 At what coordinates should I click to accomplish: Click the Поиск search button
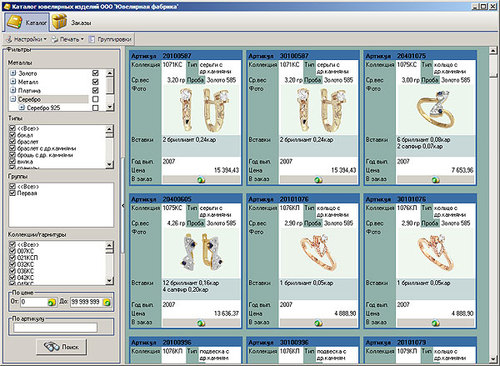pos(62,347)
